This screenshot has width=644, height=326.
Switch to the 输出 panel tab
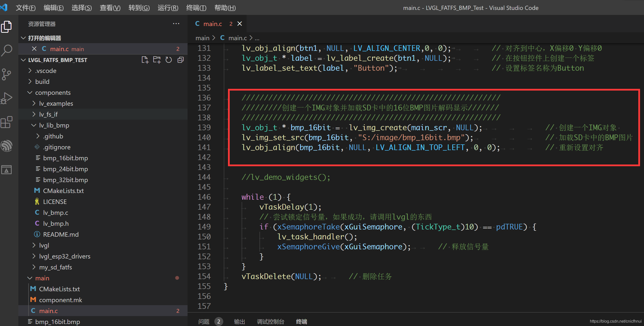pos(239,322)
